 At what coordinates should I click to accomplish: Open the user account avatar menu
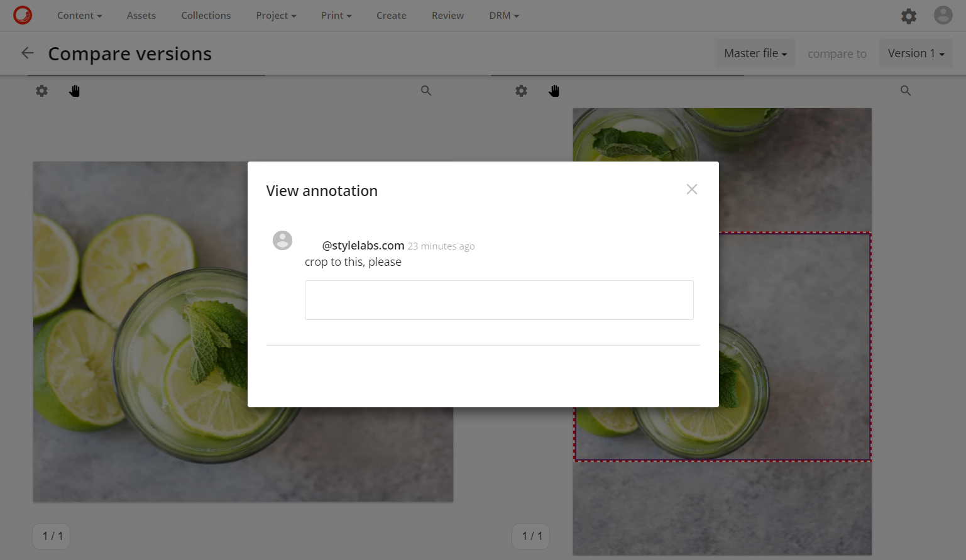tap(943, 15)
